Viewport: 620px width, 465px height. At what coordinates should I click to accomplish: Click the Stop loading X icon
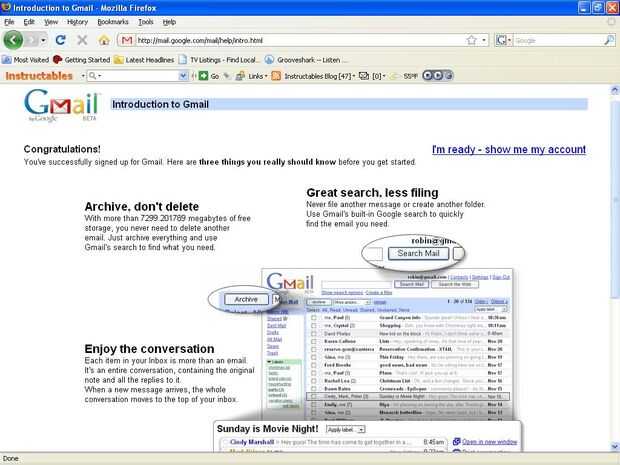82,40
